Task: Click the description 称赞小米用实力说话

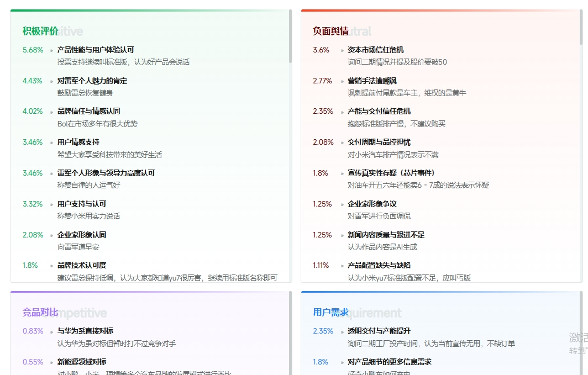Action: pyautogui.click(x=89, y=216)
